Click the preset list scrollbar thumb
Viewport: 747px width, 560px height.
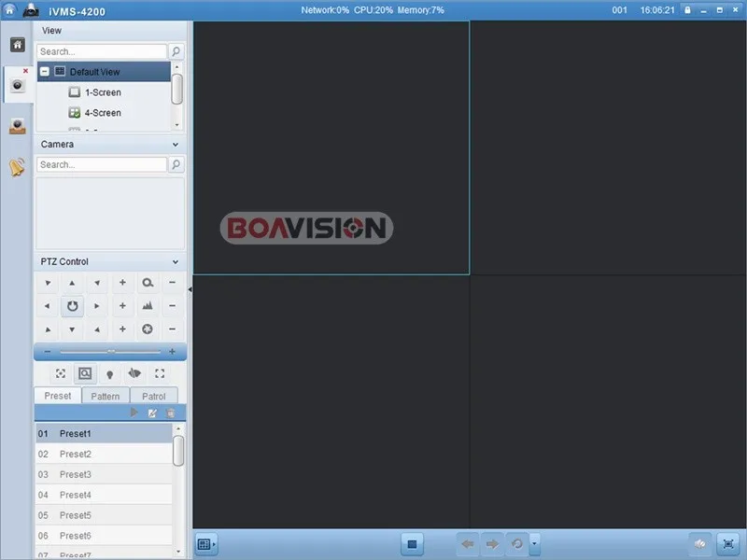point(178,451)
